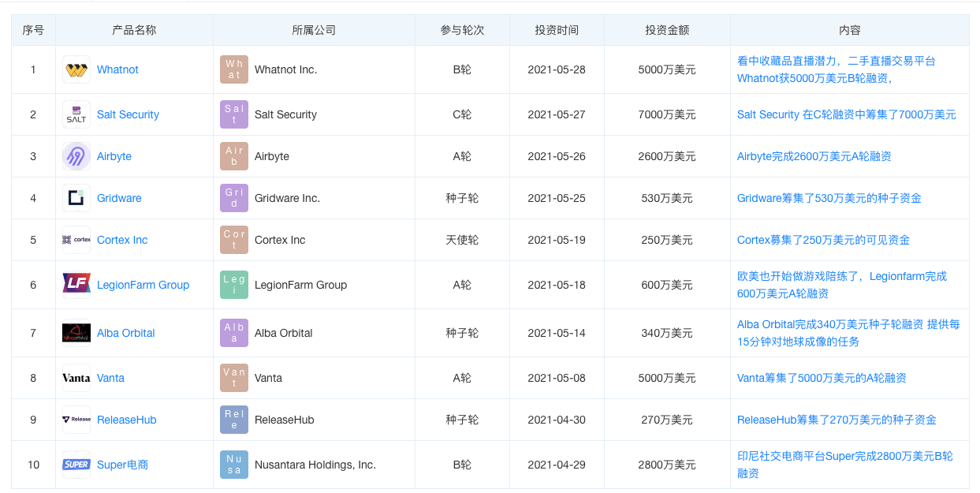Click the 所属公司 column header

[314, 30]
